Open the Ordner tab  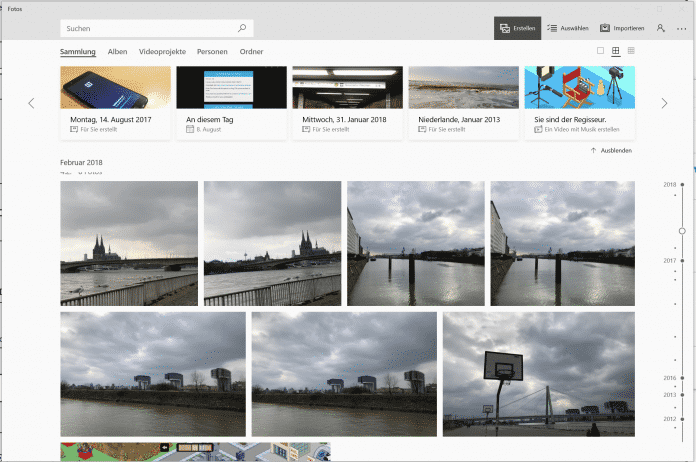pos(252,51)
